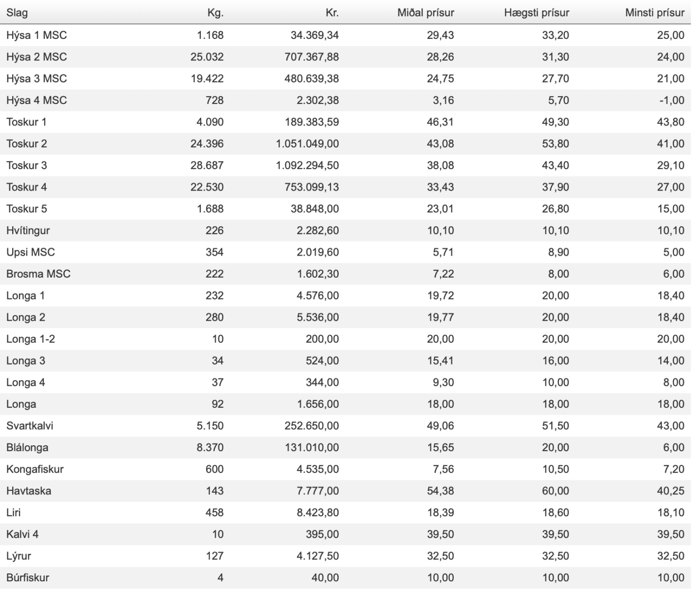Select the Upsi MSC row label
The width and height of the screenshot is (700, 594).
tap(31, 252)
